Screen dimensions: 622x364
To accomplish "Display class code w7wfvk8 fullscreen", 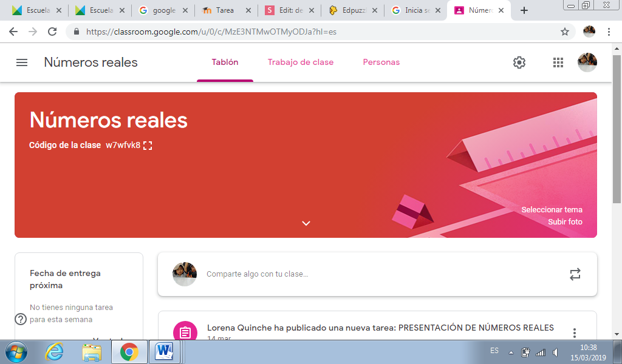I will tap(148, 146).
